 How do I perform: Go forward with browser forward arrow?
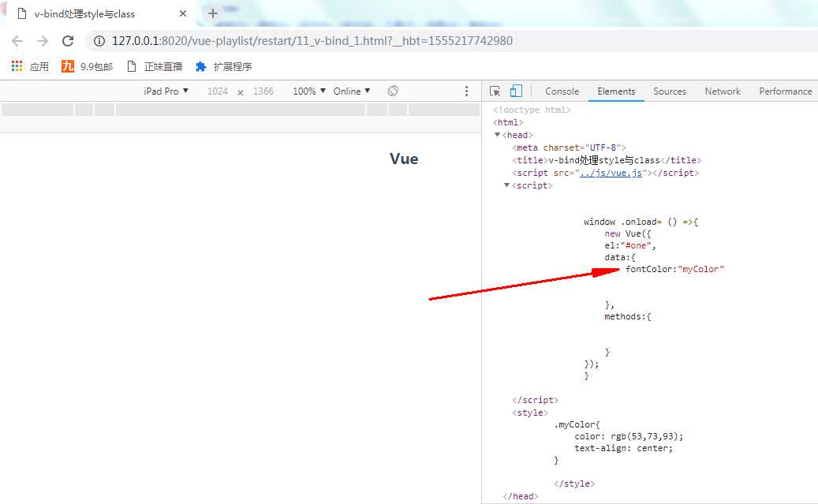click(43, 41)
